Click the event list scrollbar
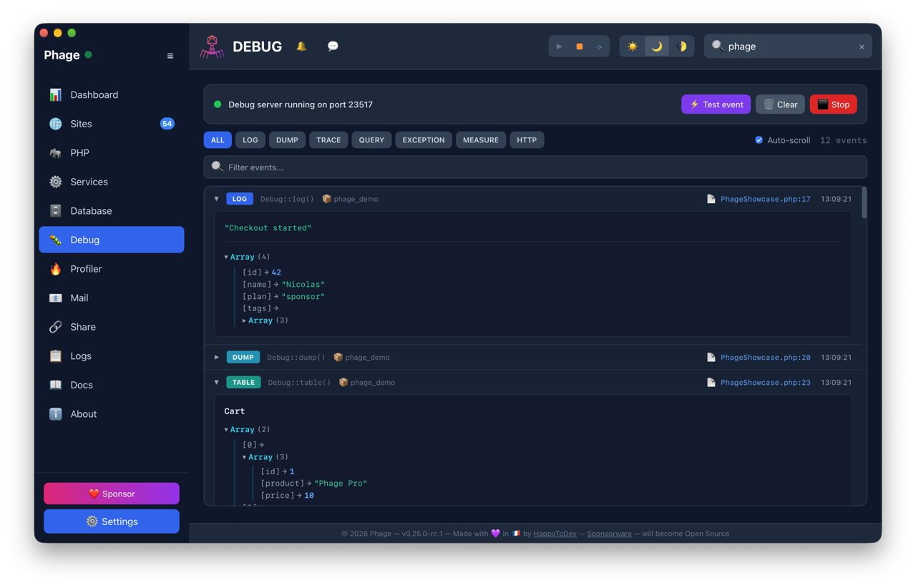Screen dimensions: 916x588 pos(864,202)
